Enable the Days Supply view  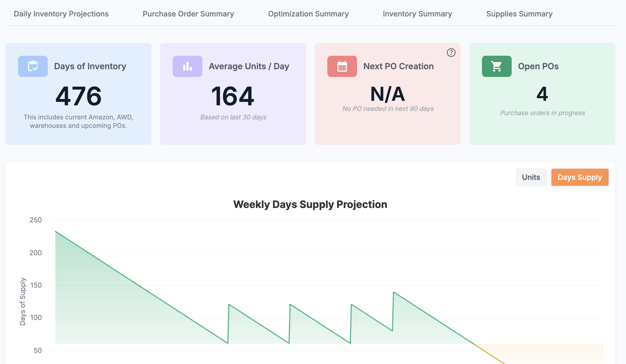(580, 177)
